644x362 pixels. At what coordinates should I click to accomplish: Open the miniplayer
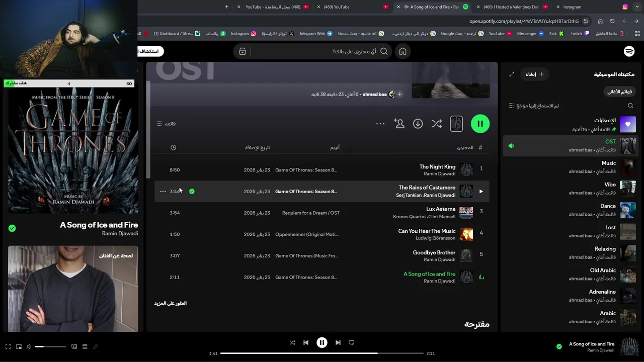[x=19, y=346]
